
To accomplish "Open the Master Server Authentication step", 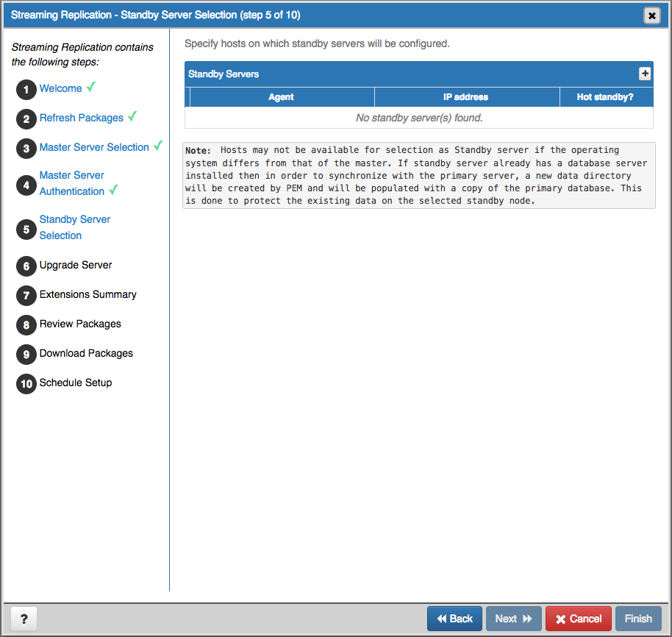I will click(x=72, y=183).
